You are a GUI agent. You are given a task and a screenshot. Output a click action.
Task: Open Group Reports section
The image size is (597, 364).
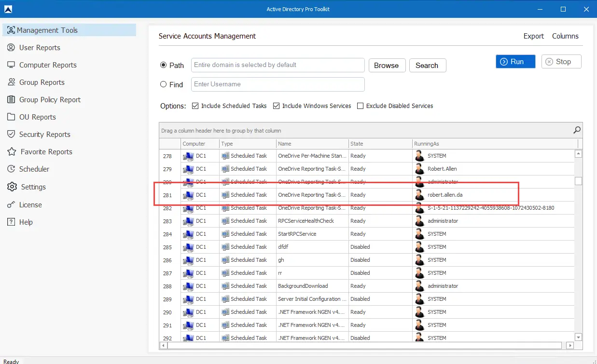pos(42,82)
